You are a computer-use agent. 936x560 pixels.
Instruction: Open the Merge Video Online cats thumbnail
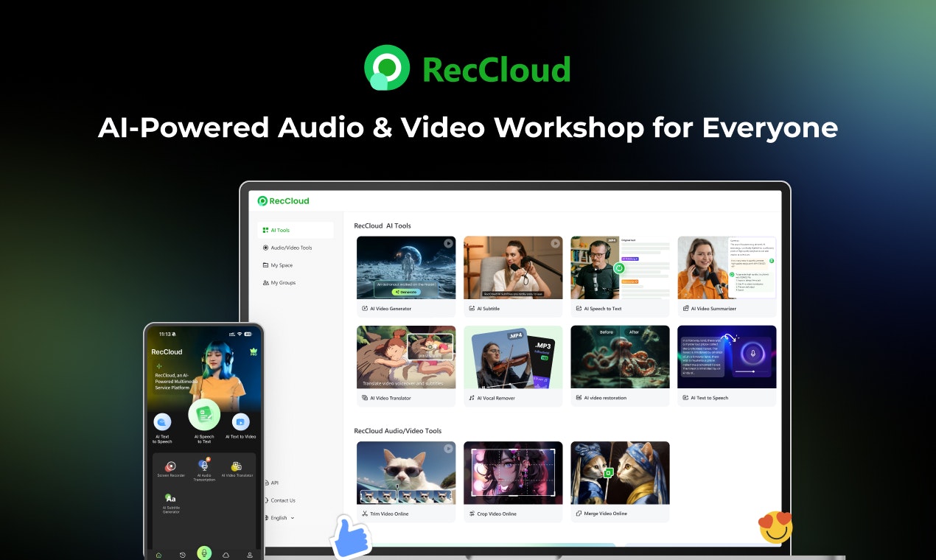point(620,472)
